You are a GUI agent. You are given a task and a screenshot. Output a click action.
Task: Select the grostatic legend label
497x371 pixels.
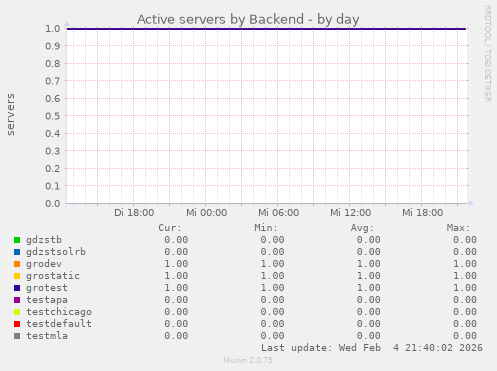point(53,276)
